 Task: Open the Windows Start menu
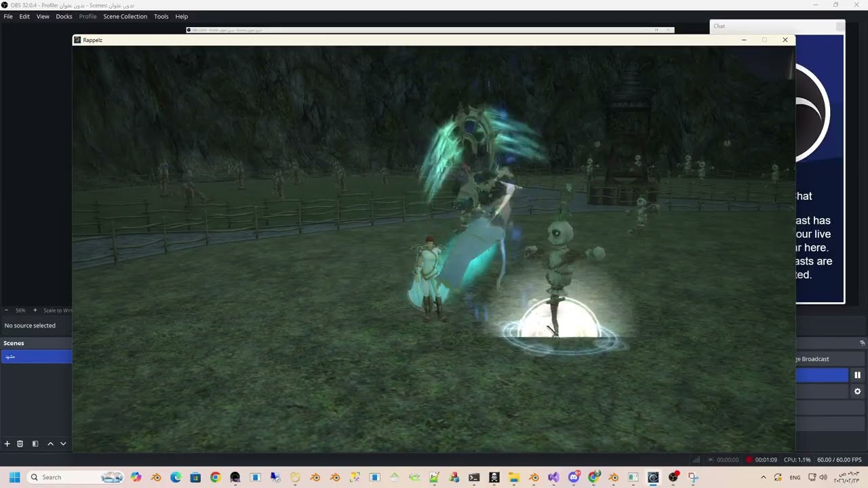coord(14,477)
